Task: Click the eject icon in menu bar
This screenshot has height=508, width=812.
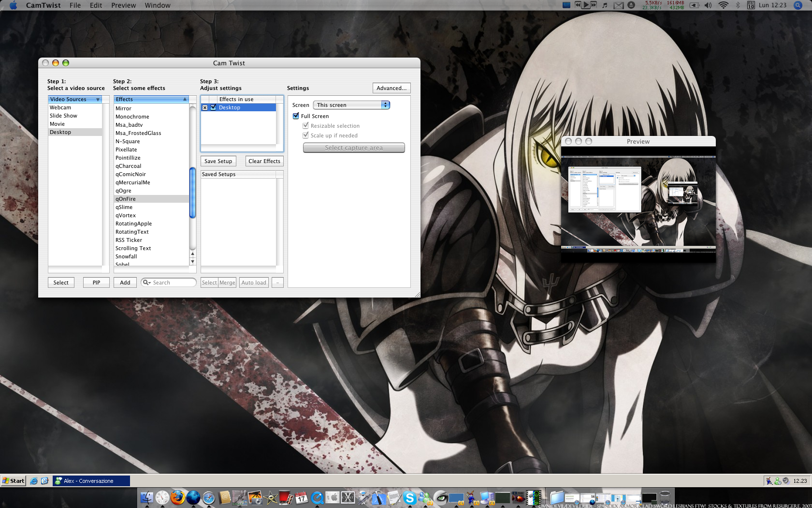Action: (631, 5)
